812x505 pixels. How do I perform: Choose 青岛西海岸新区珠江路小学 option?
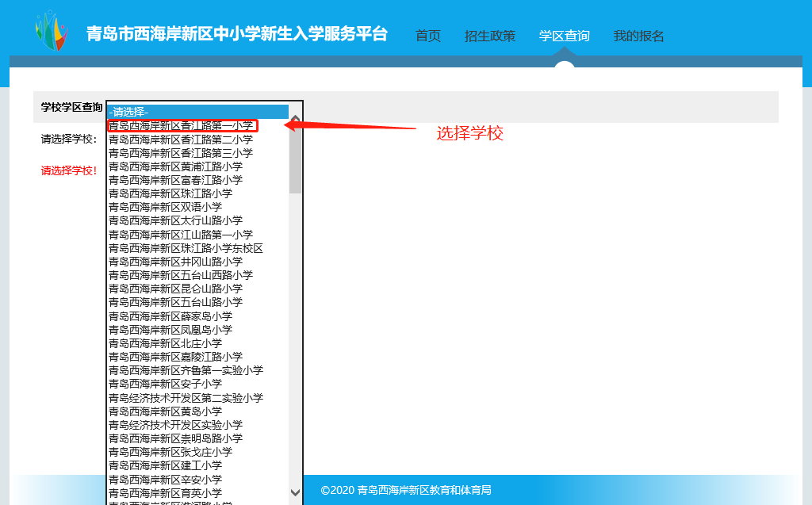pyautogui.click(x=197, y=193)
